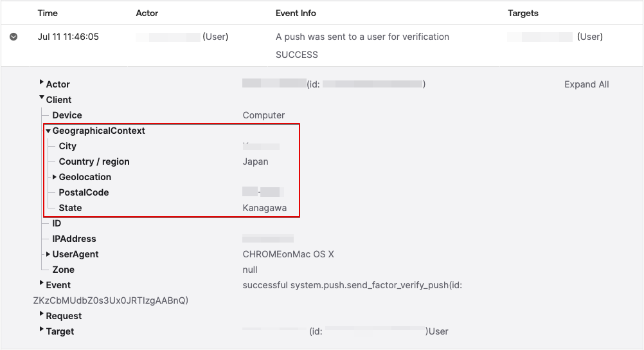Click the Targets column header

click(x=523, y=13)
